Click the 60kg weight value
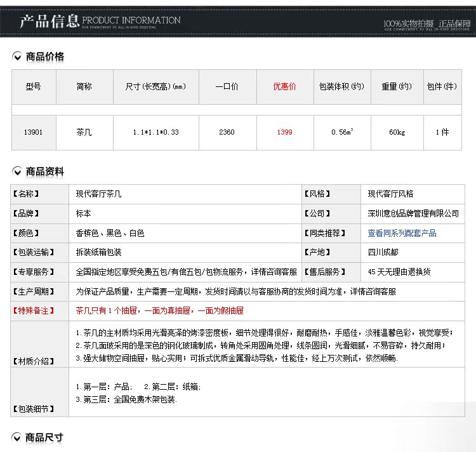 [397, 132]
